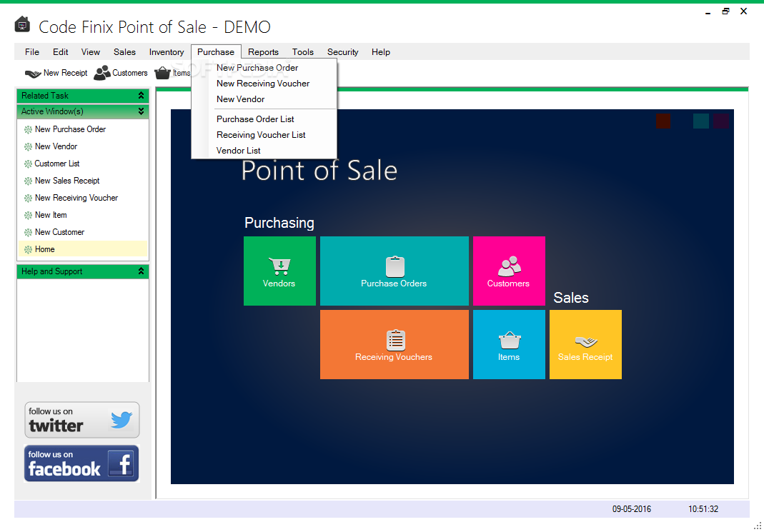Open the Purchase Orders clipboard tile

[395, 271]
